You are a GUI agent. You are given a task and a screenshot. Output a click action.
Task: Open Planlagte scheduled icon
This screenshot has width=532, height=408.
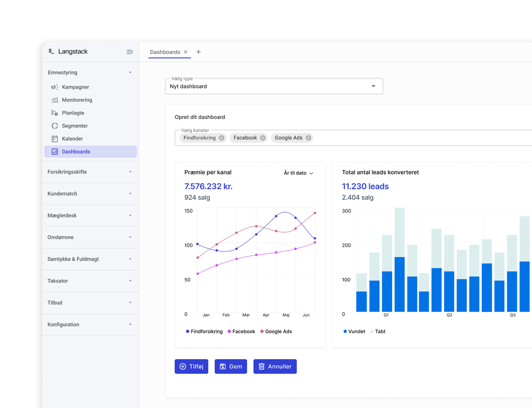[x=55, y=113]
